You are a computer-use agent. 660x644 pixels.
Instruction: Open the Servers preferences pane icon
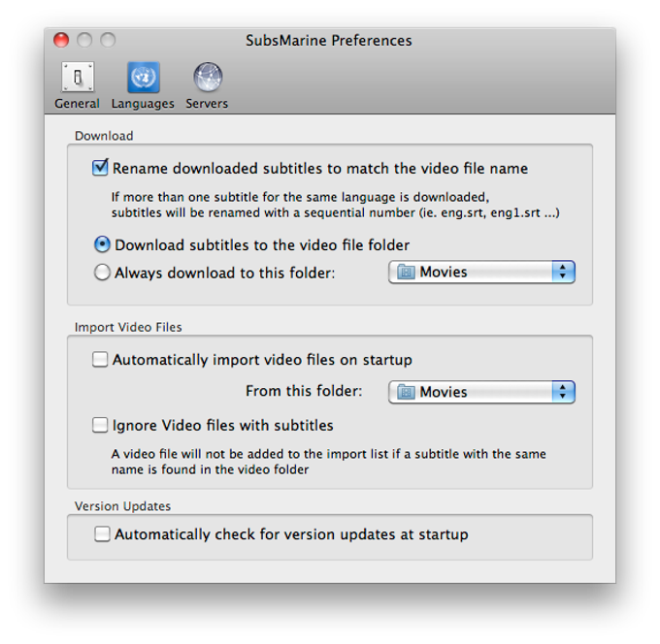208,77
